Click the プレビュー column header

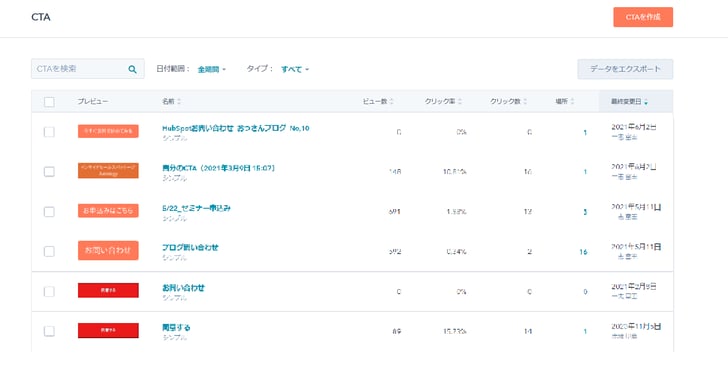point(93,101)
